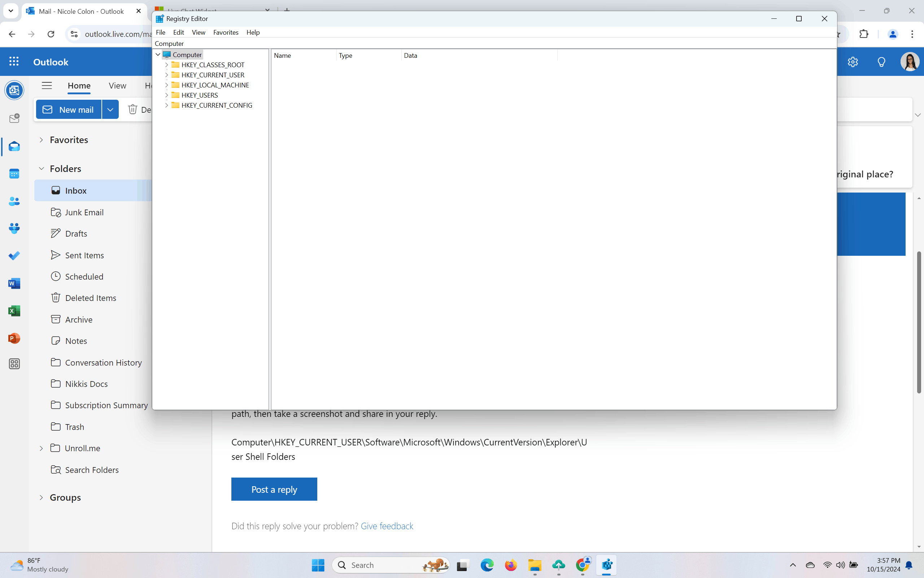
Task: Open the Calendar icon in Outlook sidebar
Action: pyautogui.click(x=14, y=174)
